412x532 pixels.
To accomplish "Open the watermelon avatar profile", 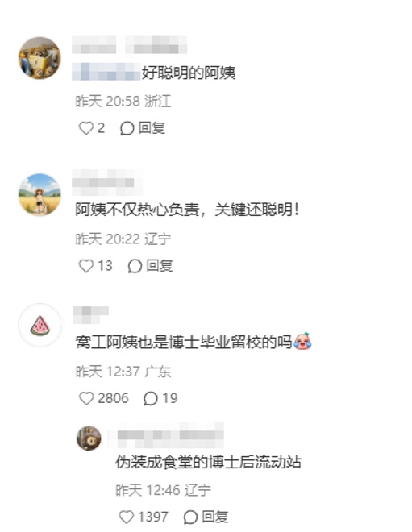I will click(x=40, y=325).
